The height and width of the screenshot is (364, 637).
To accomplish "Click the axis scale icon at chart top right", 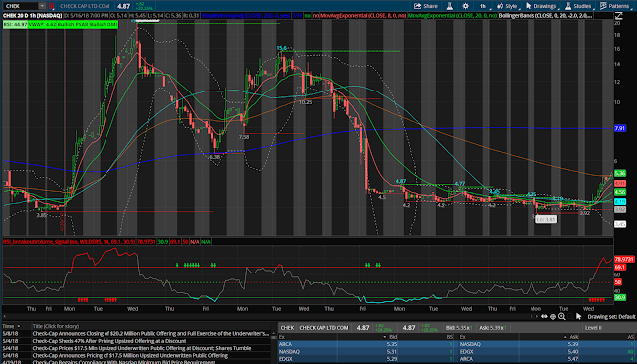I will point(619,16).
